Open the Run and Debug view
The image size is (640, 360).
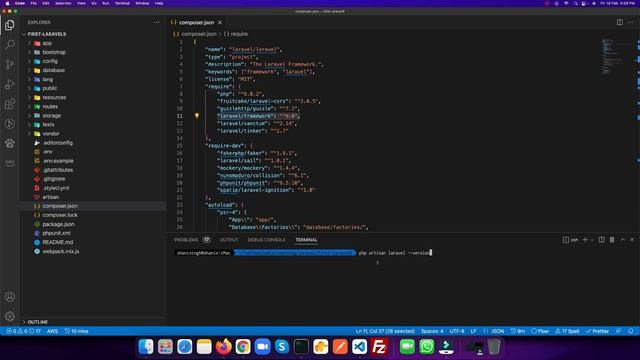[10, 84]
